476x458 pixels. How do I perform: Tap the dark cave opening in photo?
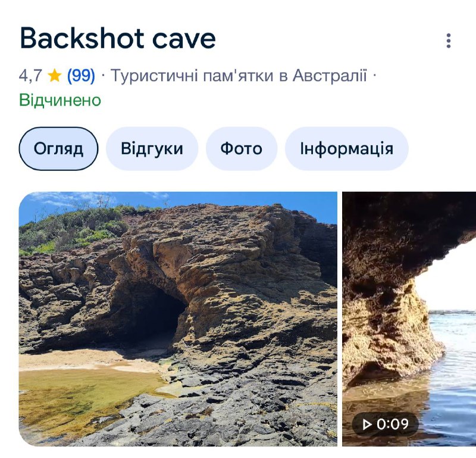[x=155, y=316]
